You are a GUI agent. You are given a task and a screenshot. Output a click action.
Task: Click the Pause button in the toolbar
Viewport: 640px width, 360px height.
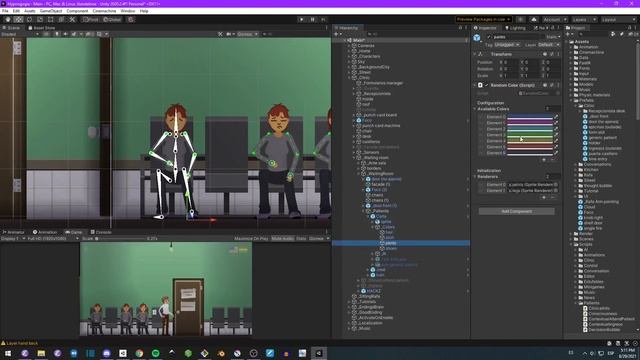point(313,19)
